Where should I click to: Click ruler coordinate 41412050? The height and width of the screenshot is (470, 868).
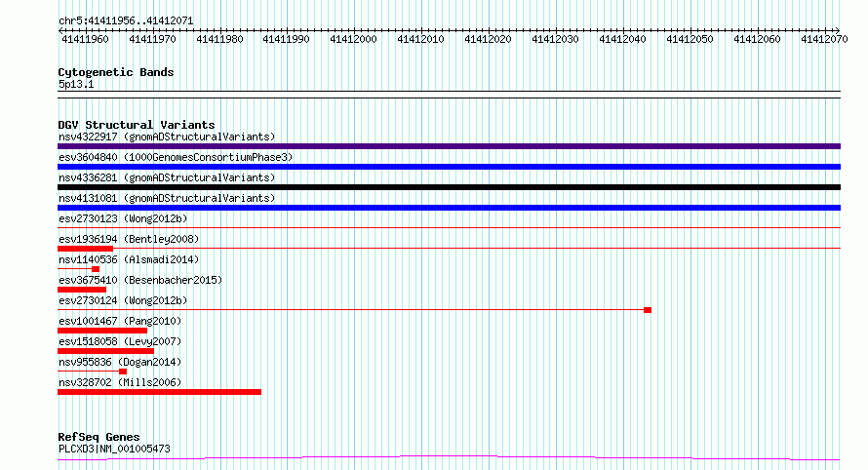point(690,39)
